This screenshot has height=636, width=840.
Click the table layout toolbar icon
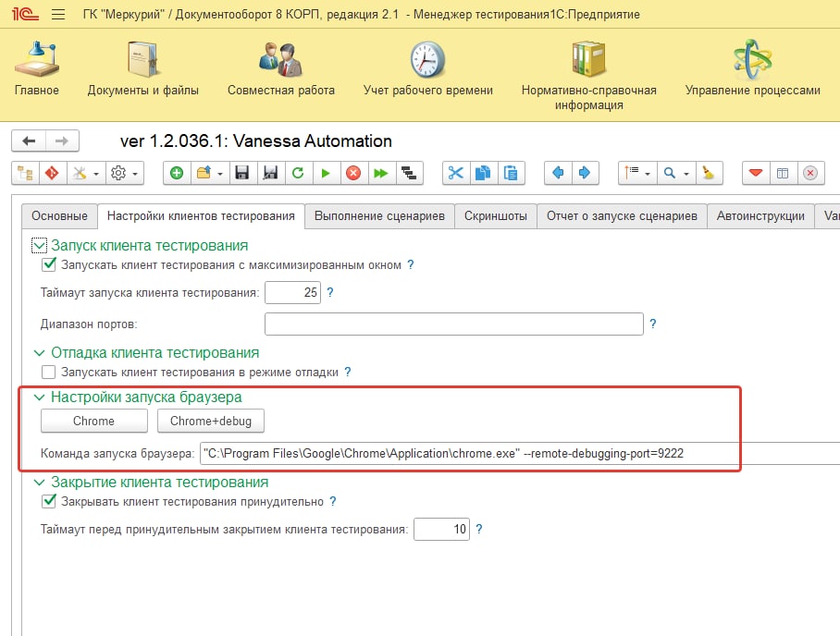783,173
